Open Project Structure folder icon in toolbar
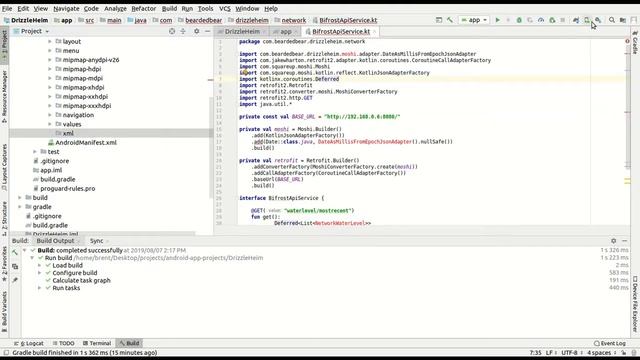 click(623, 20)
